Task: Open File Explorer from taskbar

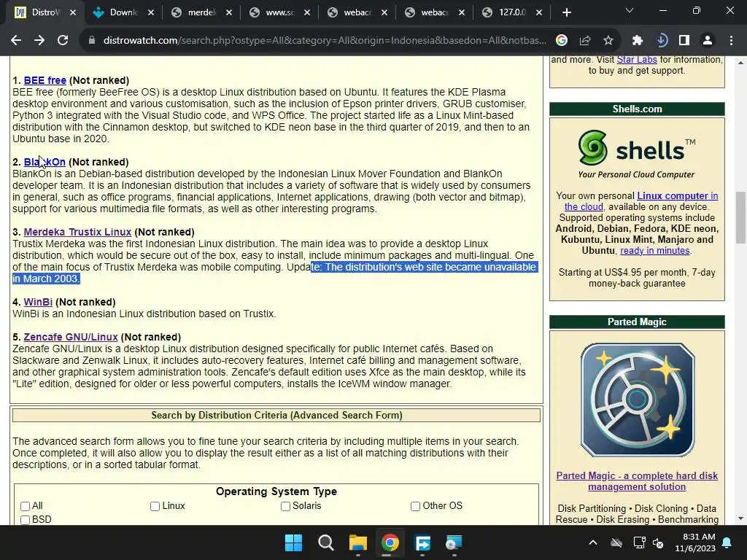Action: [x=357, y=542]
